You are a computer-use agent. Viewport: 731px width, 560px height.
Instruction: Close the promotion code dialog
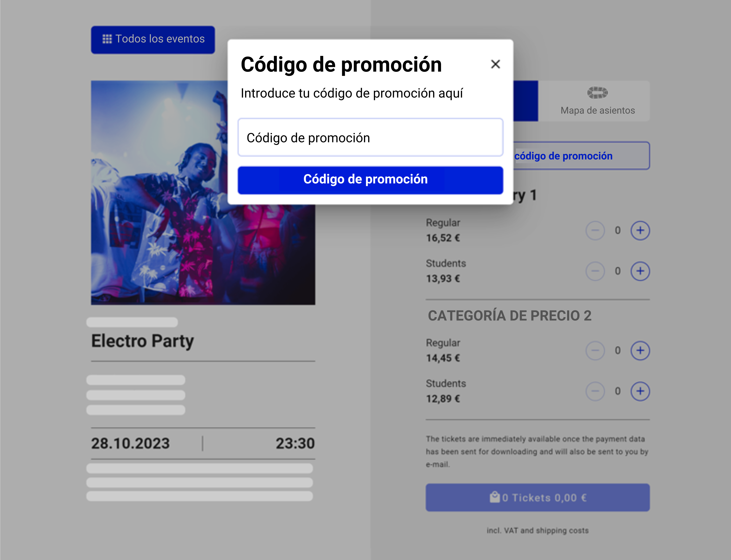(x=495, y=64)
